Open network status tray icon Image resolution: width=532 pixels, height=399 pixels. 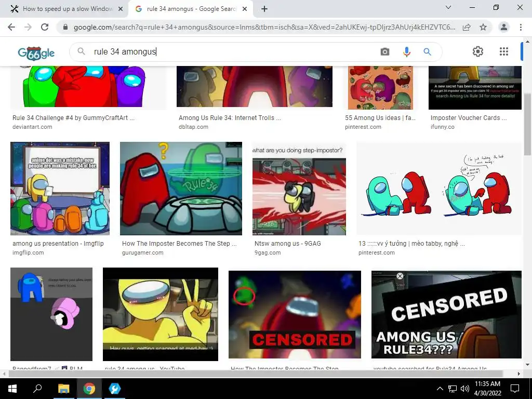pyautogui.click(x=453, y=389)
